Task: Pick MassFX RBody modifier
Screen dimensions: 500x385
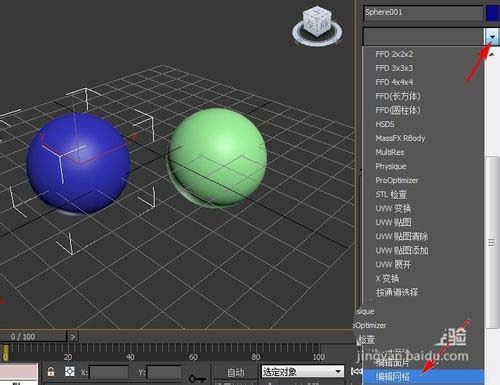Action: coord(400,138)
